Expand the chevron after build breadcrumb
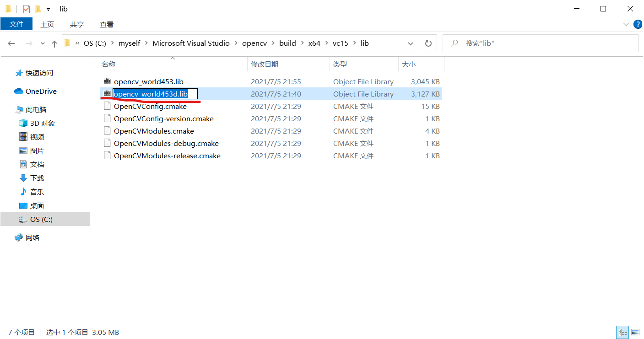This screenshot has width=644, height=339. (302, 43)
